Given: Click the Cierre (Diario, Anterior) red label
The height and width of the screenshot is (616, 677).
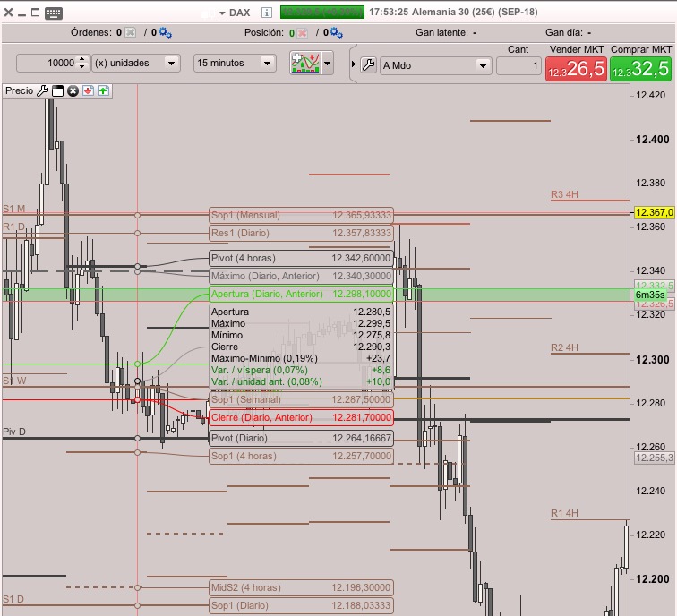Looking at the screenshot, I should [x=301, y=417].
